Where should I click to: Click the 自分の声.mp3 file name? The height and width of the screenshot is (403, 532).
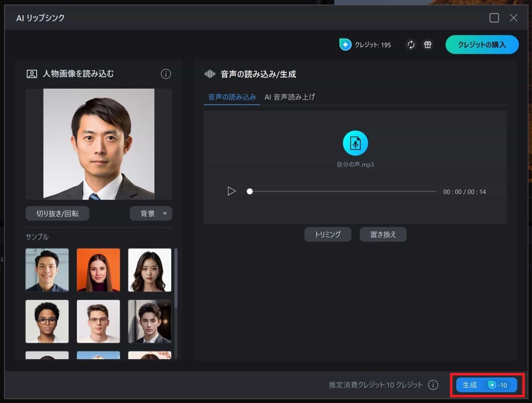pyautogui.click(x=355, y=164)
